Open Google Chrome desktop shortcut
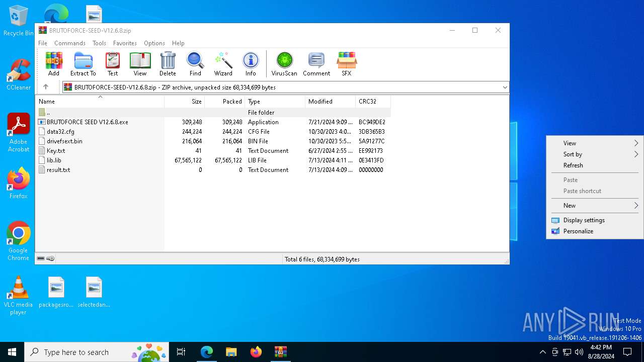Image resolution: width=644 pixels, height=362 pixels. 19,241
